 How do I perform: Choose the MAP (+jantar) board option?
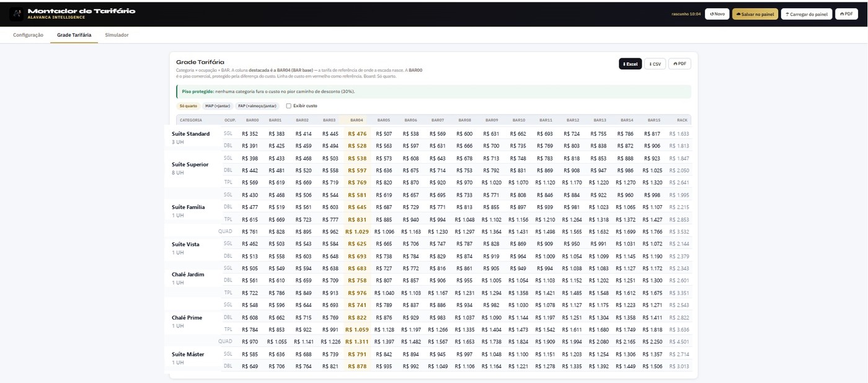[218, 106]
